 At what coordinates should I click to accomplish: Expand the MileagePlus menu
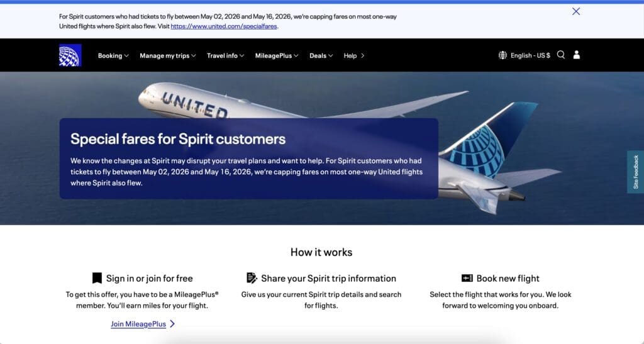click(277, 56)
